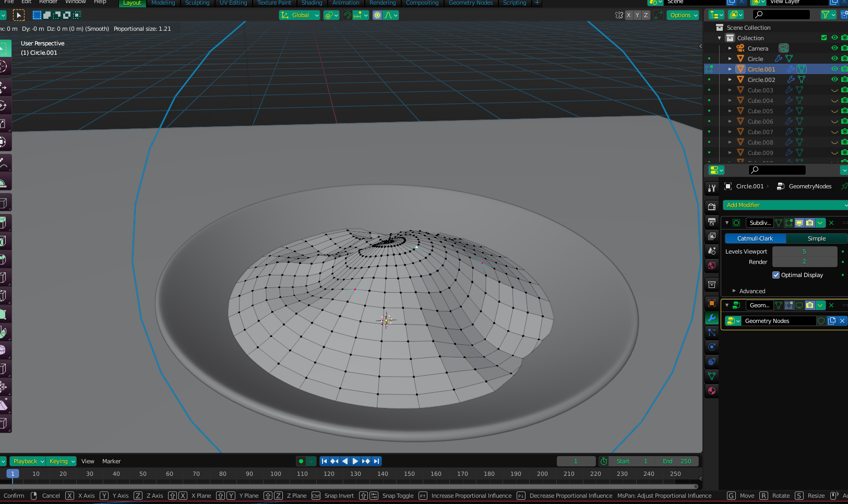Image resolution: width=848 pixels, height=504 pixels.
Task: Expand Circle.001 in the outliner tree
Action: point(730,69)
